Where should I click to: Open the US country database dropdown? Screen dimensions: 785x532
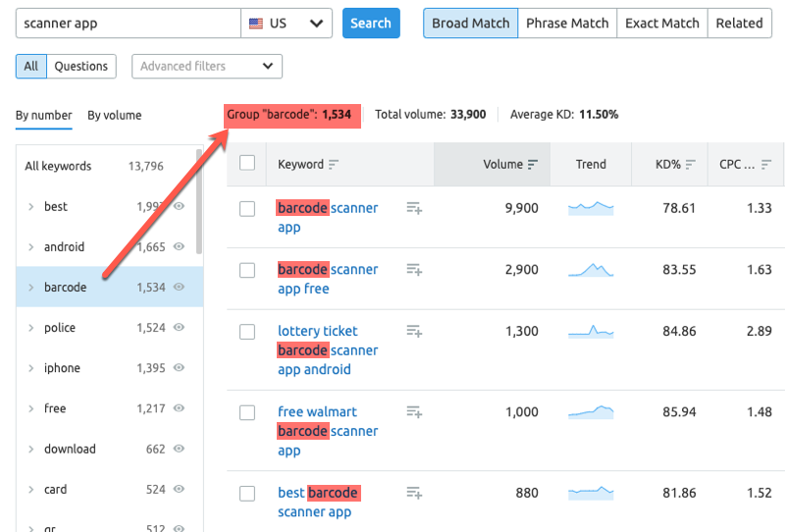pos(287,24)
